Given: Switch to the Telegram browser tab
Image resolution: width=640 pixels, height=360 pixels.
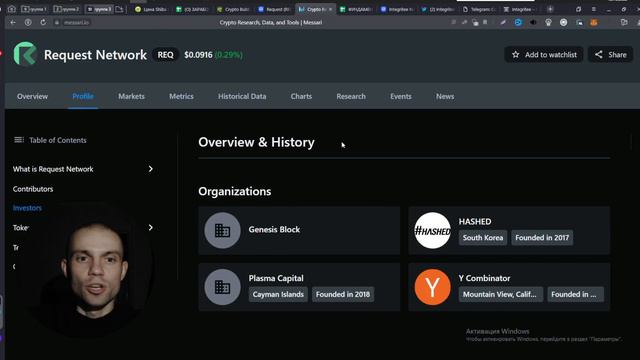Looking at the screenshot, I should 479,9.
